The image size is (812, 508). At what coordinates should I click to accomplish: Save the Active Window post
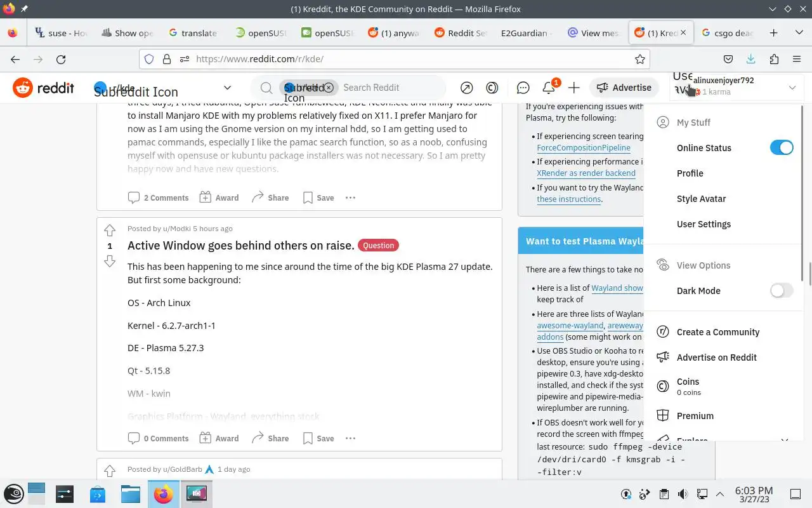pos(318,438)
